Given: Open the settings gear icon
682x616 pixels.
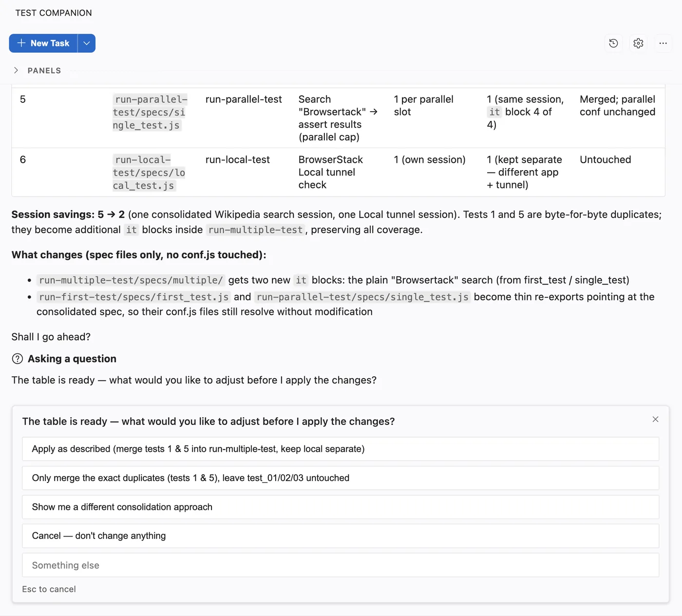Looking at the screenshot, I should point(638,43).
